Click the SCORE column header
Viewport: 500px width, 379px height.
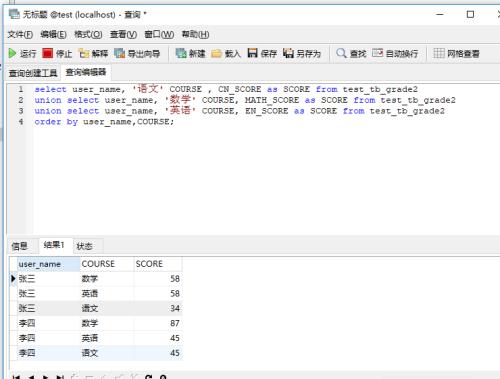point(158,264)
